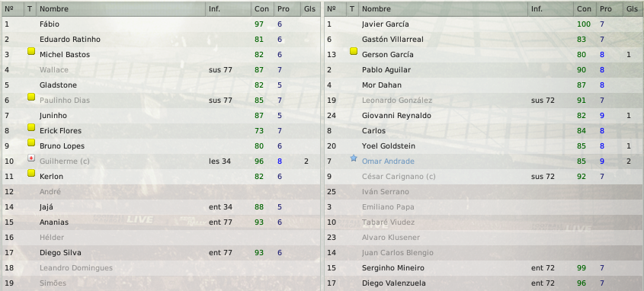Click Paulinho Dias's yellow card icon
Viewport: 644px width, 291px height.
[30, 97]
